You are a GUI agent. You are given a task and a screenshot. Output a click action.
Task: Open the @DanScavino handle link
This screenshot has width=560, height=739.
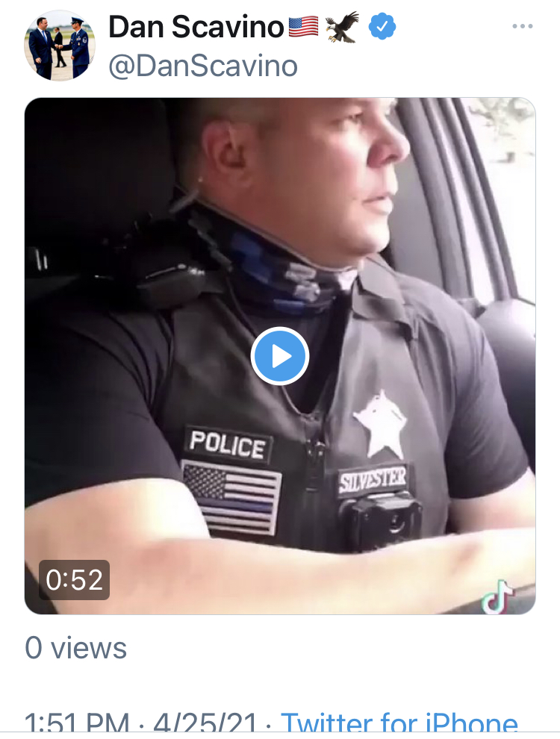coord(203,66)
